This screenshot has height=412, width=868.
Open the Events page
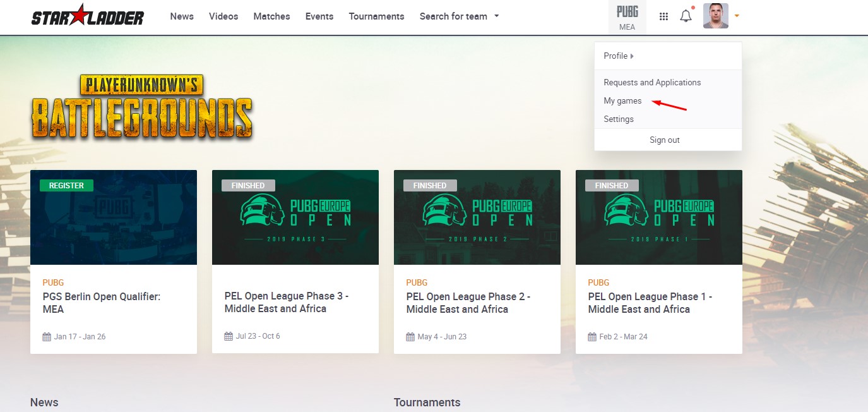(x=319, y=16)
